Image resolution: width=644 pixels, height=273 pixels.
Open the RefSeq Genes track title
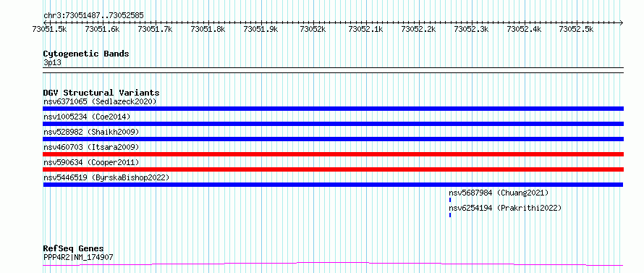(x=74, y=249)
